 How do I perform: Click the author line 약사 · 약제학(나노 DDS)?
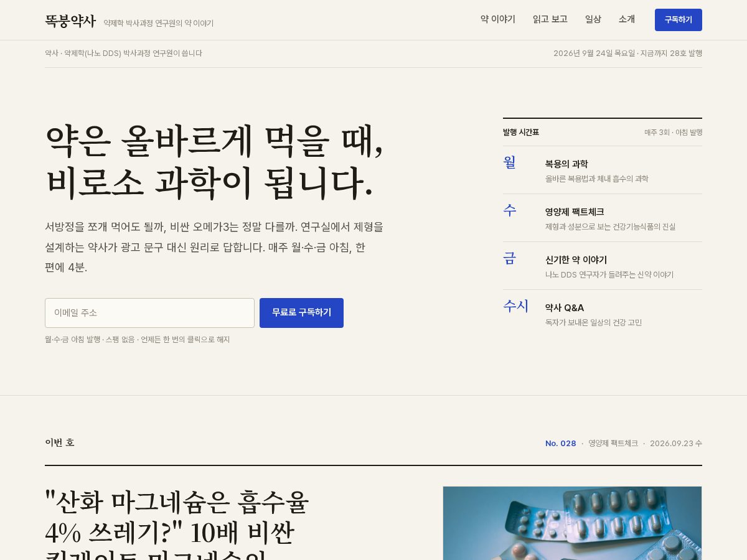point(123,54)
